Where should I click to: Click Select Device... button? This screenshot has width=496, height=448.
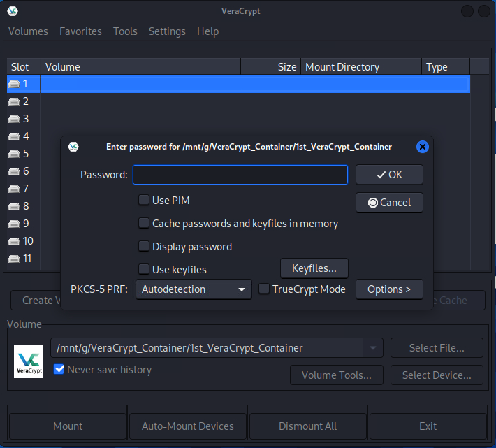point(437,375)
